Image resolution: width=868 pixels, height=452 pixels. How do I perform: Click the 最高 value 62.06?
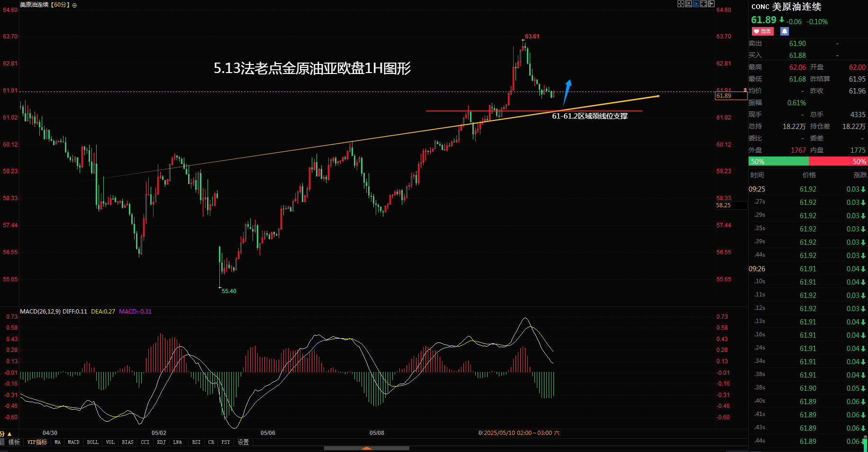[x=797, y=67]
